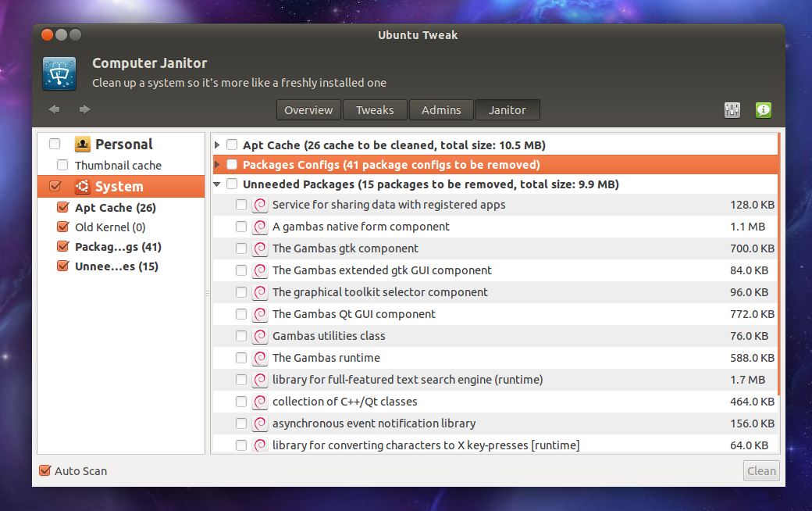The image size is (812, 511).
Task: Select the System category row
Action: (121, 187)
